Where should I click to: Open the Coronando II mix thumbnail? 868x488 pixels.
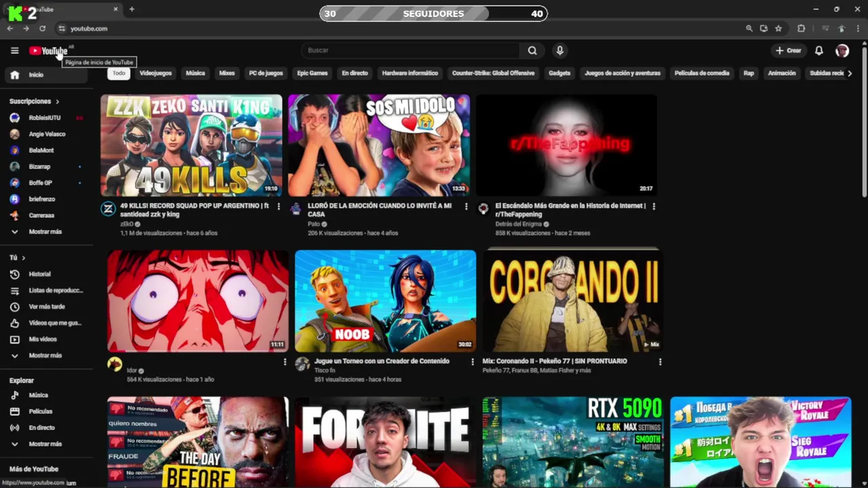pyautogui.click(x=572, y=301)
